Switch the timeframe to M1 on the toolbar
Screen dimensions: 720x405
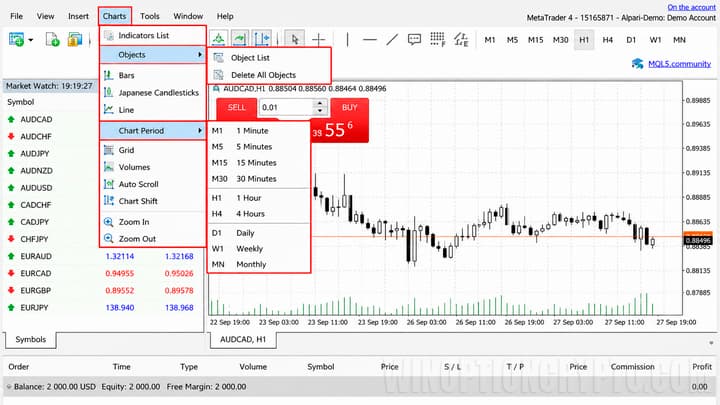(489, 40)
